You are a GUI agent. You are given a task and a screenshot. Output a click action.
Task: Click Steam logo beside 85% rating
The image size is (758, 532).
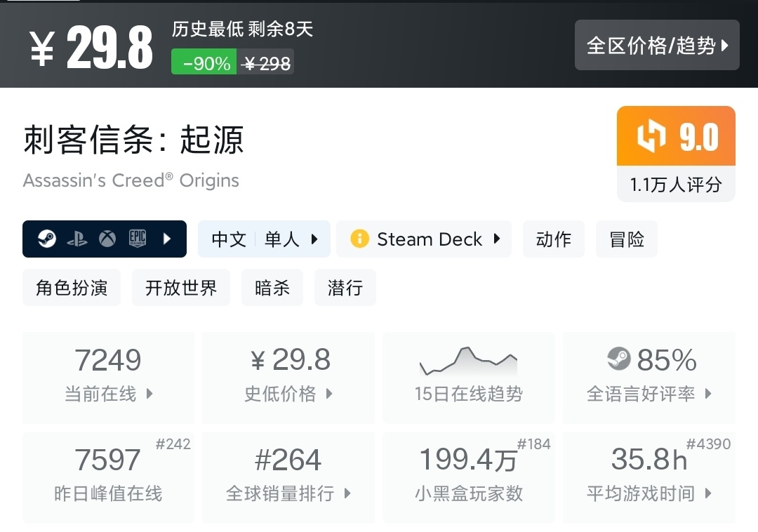pyautogui.click(x=619, y=359)
